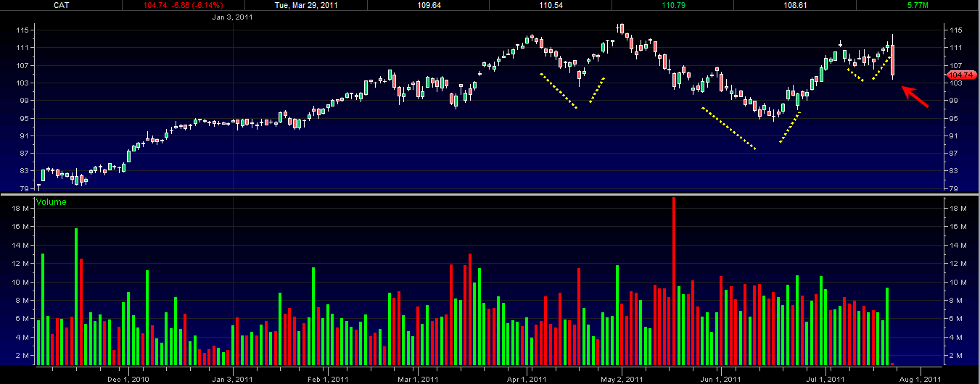Click the green 'Volume' panel label

click(x=51, y=202)
